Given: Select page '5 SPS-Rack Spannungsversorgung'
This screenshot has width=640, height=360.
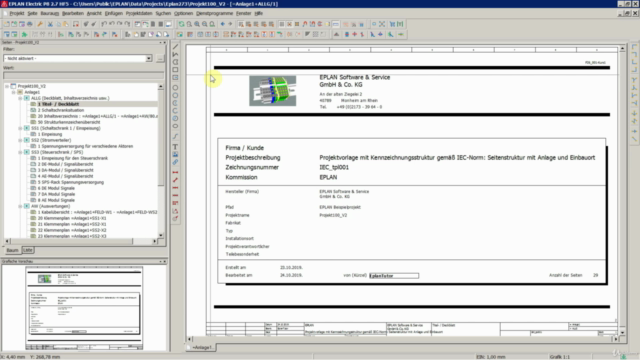Looking at the screenshot, I should coord(71,182).
